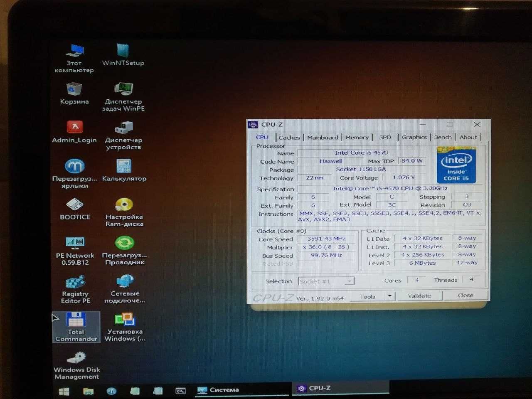532x399 pixels.
Task: Switch to the Caches tab
Action: 289,138
